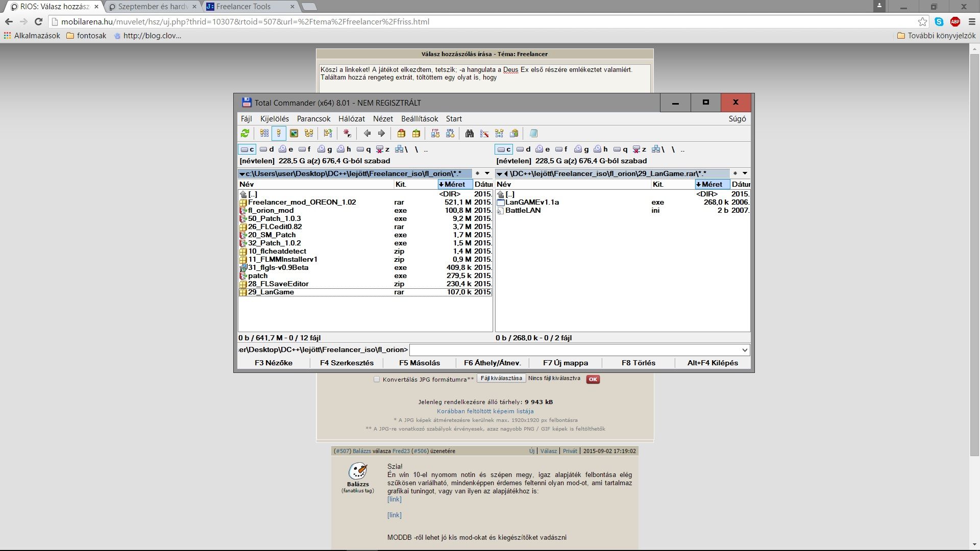Select drive g in left panel
The width and height of the screenshot is (980, 551).
[325, 149]
